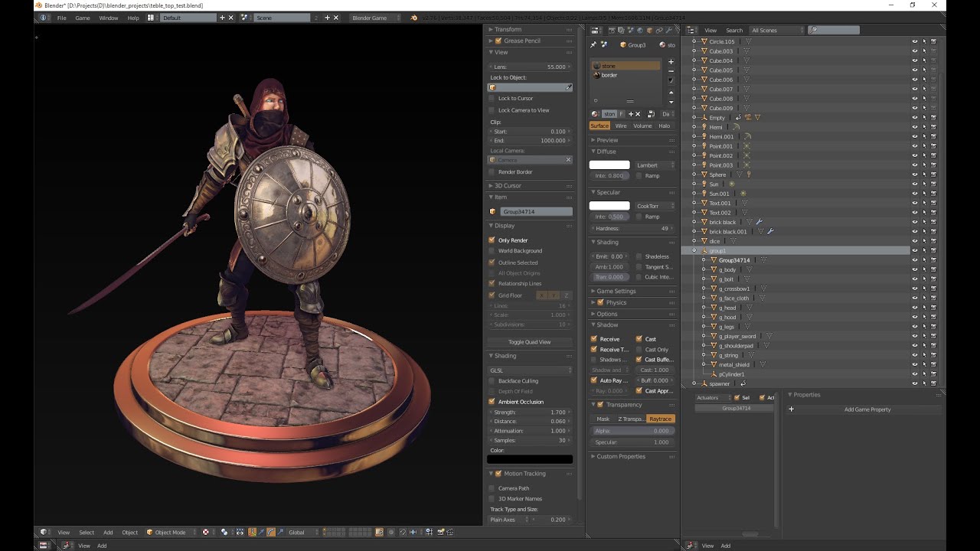Image resolution: width=980 pixels, height=551 pixels.
Task: Enable the Lock to Cursor checkbox
Action: (492, 99)
